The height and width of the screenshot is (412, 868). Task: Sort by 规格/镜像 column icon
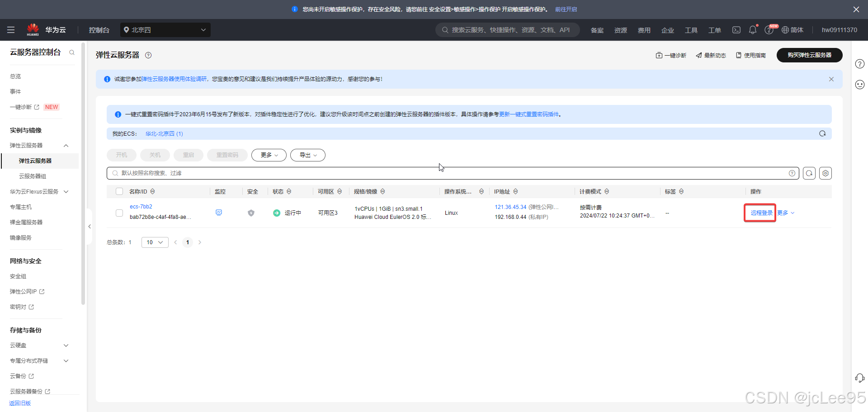tap(382, 191)
